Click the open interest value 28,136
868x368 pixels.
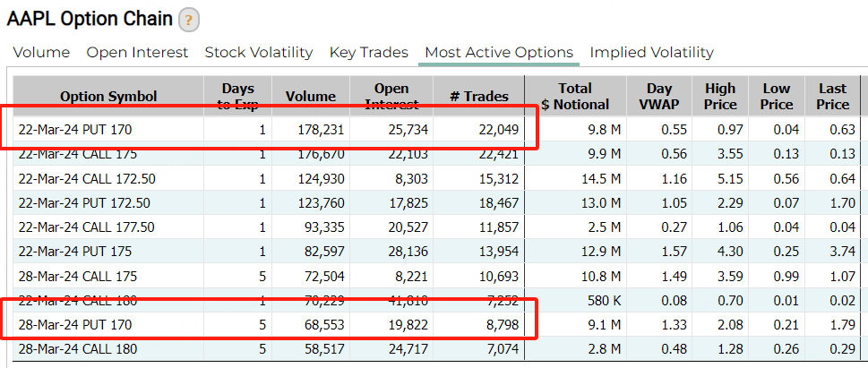pos(408,252)
